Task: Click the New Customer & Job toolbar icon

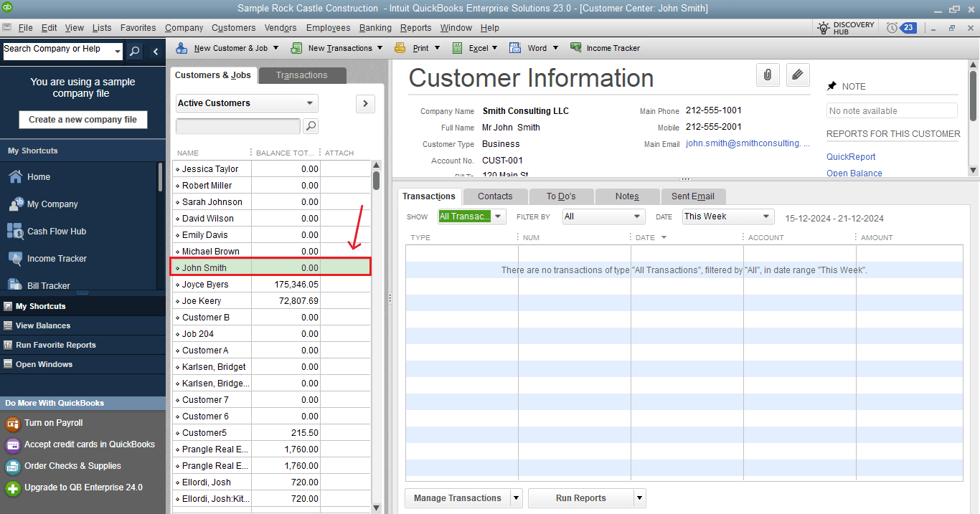Action: click(182, 48)
